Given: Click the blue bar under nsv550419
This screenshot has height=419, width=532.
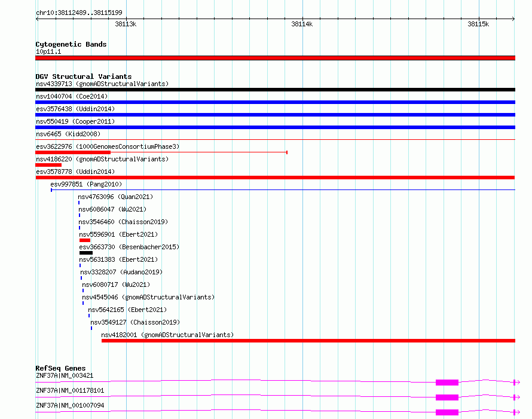Looking at the screenshot, I should pyautogui.click(x=275, y=127).
